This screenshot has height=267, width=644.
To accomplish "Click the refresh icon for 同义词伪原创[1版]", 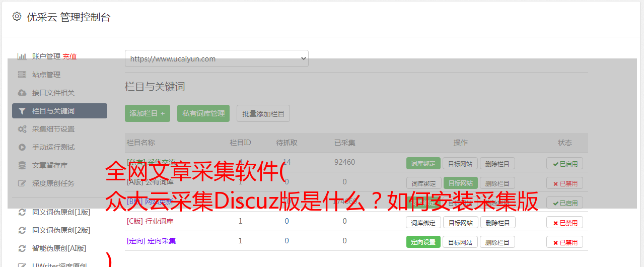I will click(x=22, y=212).
